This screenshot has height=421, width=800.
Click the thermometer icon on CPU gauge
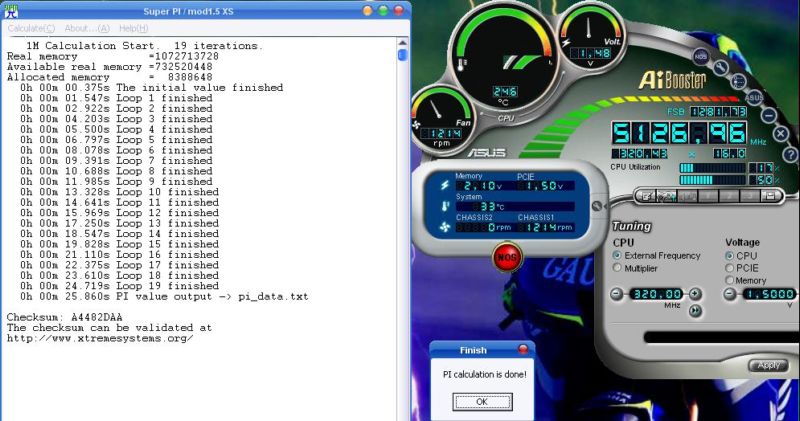pos(462,65)
